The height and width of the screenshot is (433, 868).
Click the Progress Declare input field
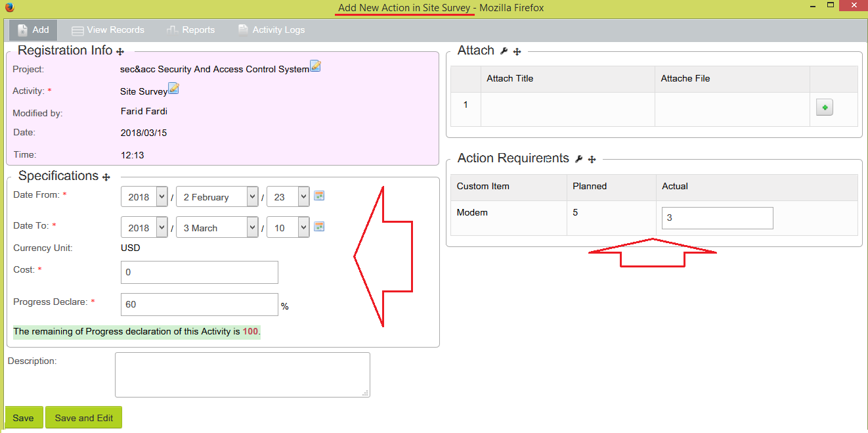pyautogui.click(x=200, y=304)
